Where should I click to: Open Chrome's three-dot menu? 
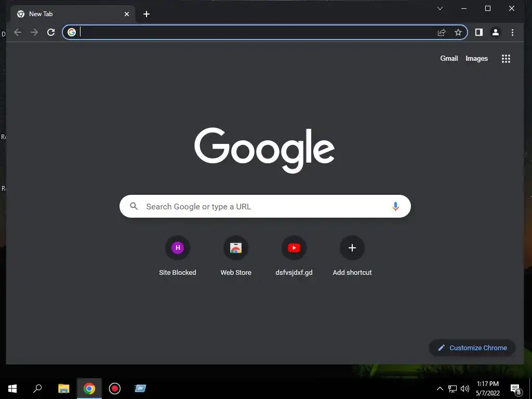(512, 32)
